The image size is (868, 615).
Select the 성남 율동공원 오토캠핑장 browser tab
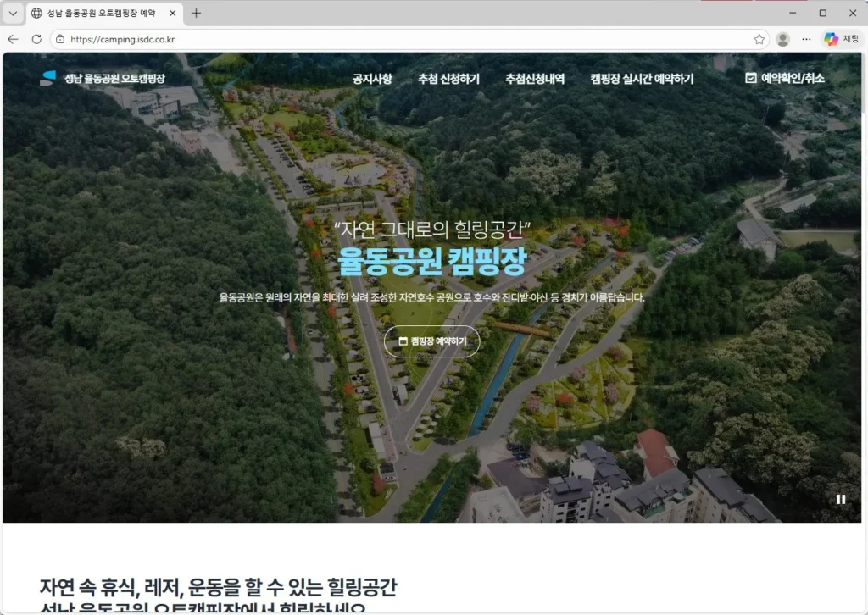[x=97, y=14]
